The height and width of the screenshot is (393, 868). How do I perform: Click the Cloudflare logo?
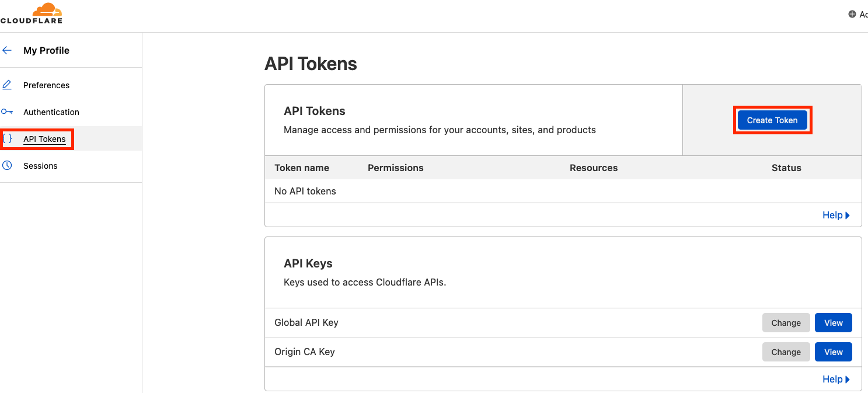[x=32, y=12]
